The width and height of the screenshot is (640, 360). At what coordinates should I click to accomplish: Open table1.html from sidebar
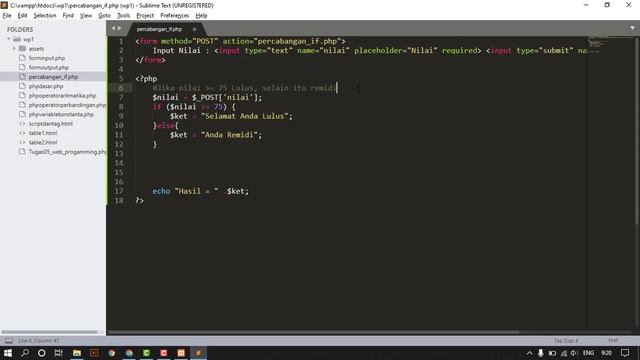(43, 133)
